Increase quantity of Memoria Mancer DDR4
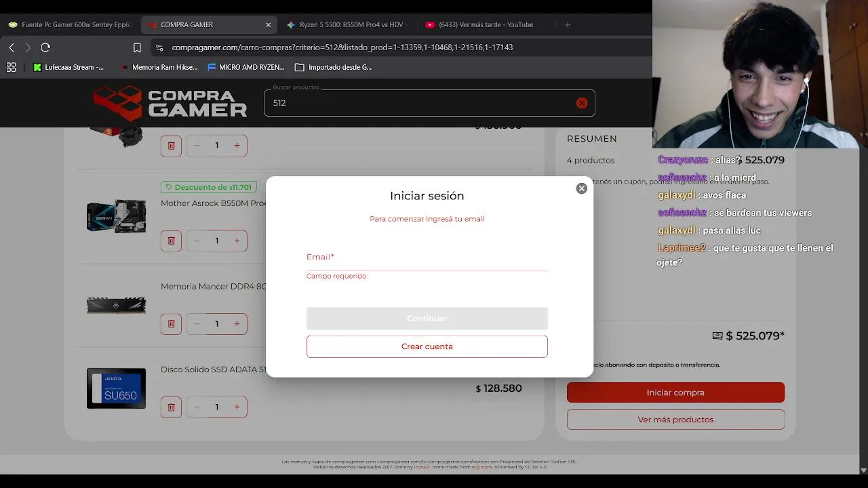The image size is (868, 488). pos(237,323)
